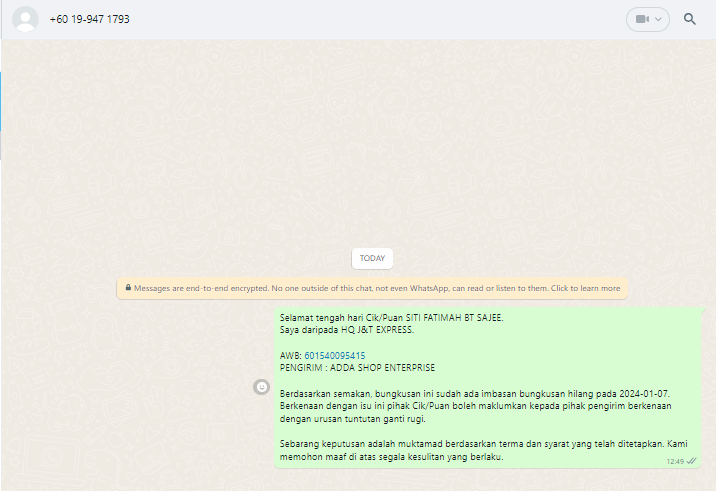
Task: Click the 'Sebarang keputusan adalah muktamad' paragraph
Action: click(484, 450)
